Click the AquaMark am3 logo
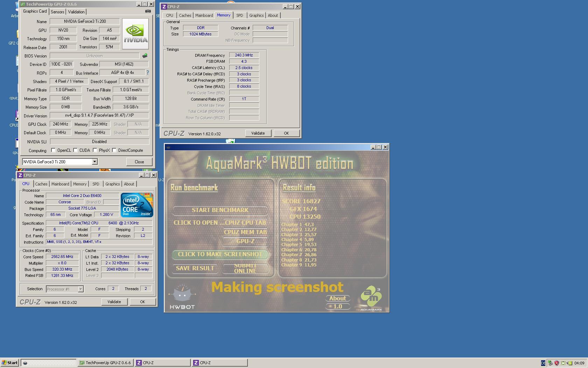 371,298
